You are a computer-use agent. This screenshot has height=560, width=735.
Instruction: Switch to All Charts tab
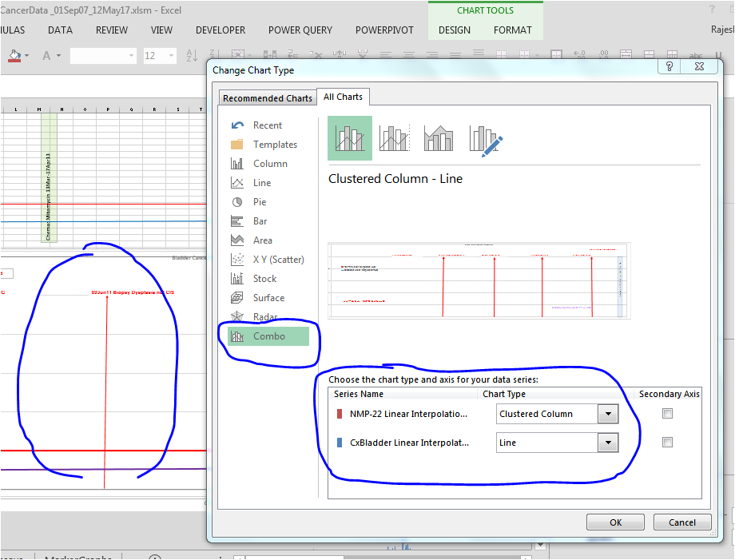click(343, 97)
